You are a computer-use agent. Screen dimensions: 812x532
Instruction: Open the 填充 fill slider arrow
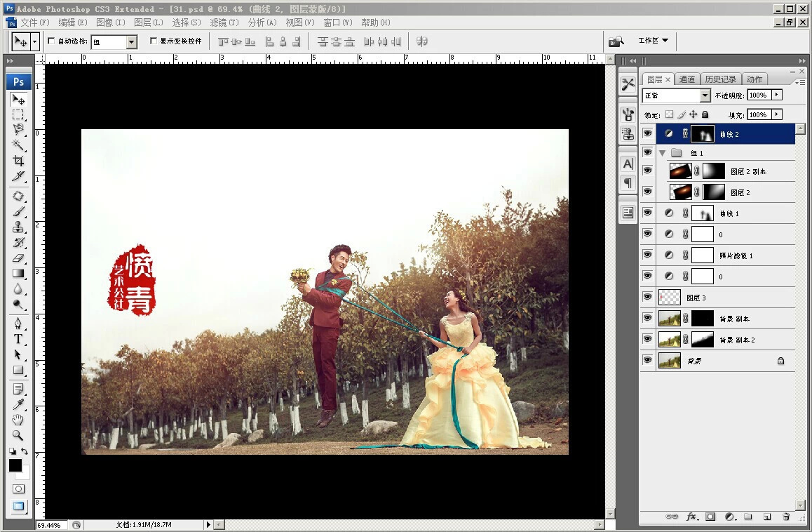point(777,114)
